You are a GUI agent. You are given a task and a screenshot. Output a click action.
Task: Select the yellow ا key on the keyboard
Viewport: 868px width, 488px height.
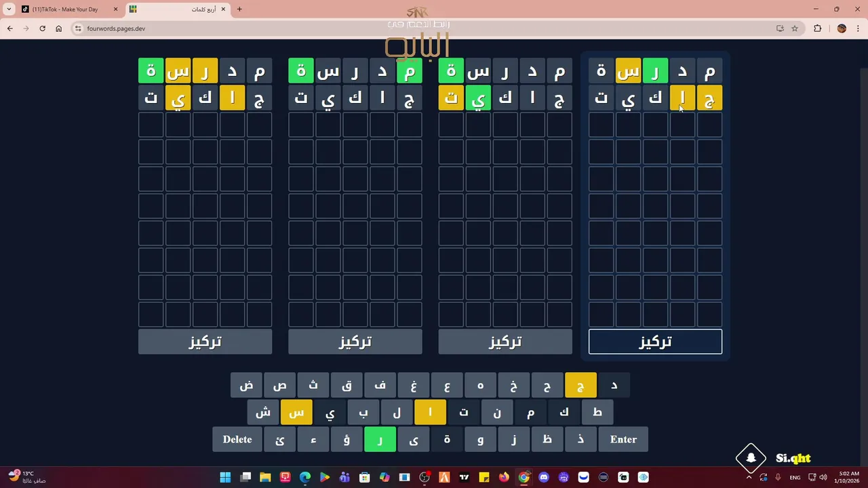[x=430, y=412]
